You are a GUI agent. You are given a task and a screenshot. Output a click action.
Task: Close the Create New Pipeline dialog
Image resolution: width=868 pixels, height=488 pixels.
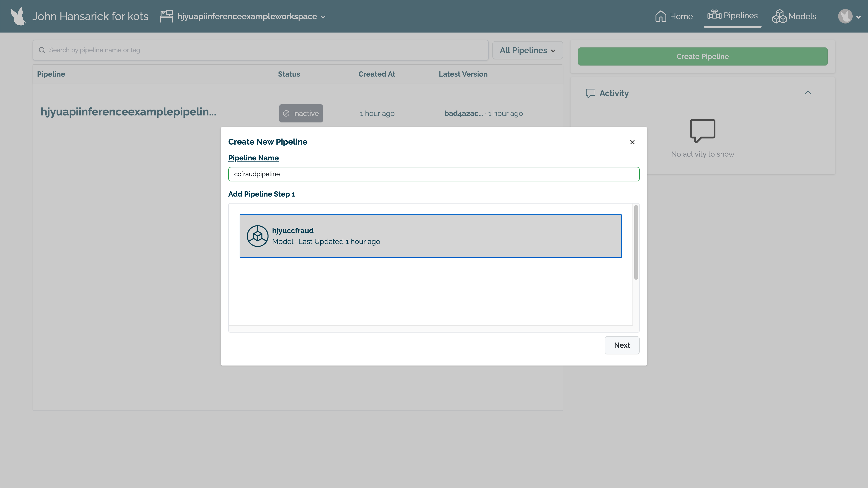632,142
